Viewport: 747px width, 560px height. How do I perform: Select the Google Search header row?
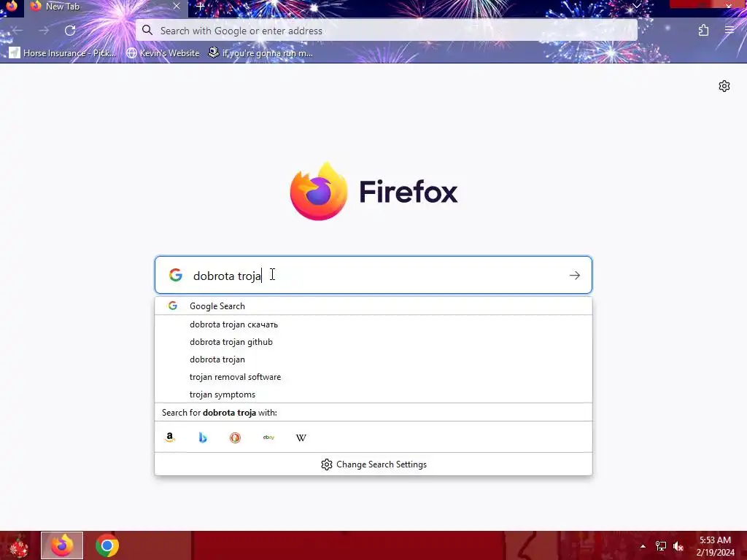point(373,306)
